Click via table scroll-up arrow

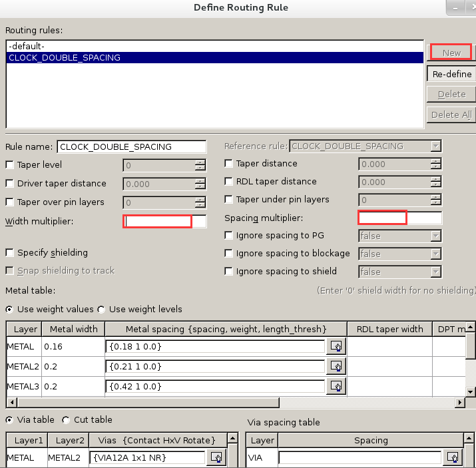click(x=232, y=438)
